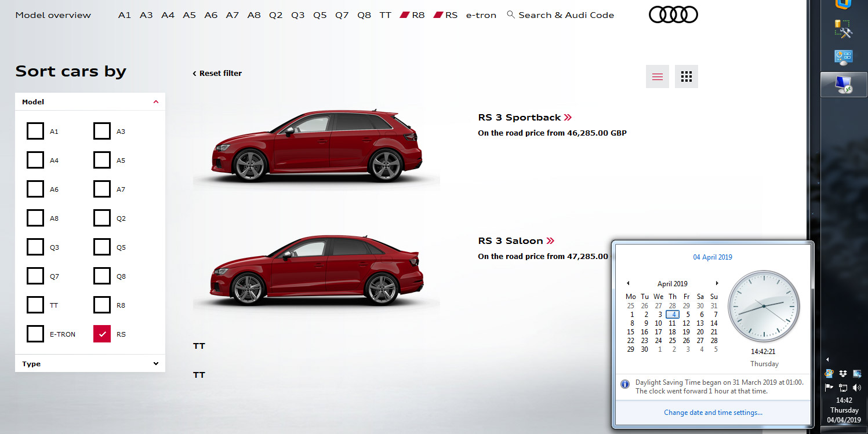Click the red arrows beside RS 3 Sportback
Image resolution: width=868 pixels, height=434 pixels.
pyautogui.click(x=568, y=117)
